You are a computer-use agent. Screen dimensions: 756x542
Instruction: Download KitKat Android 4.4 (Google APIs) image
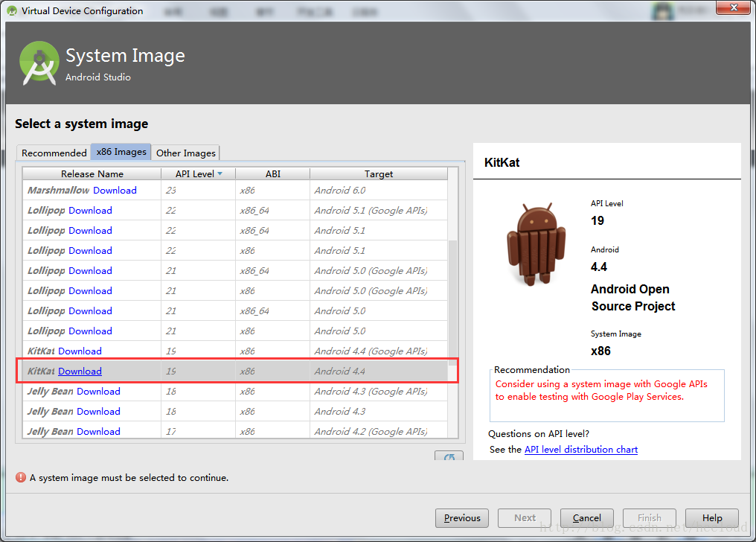[80, 351]
